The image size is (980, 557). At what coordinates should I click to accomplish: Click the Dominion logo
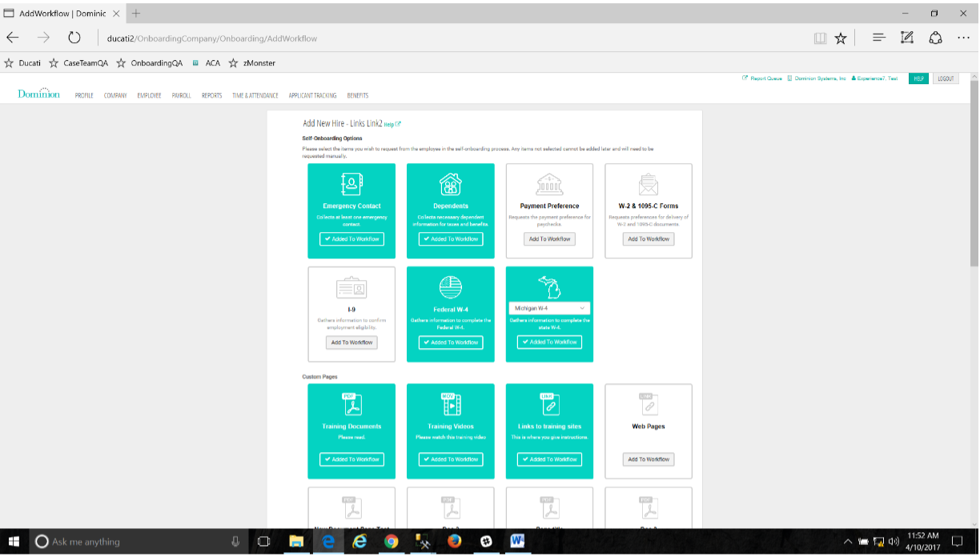click(38, 94)
